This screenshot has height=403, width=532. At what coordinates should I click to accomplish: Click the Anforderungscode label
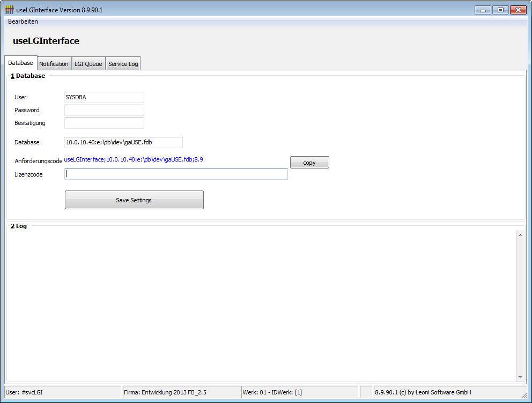38,161
